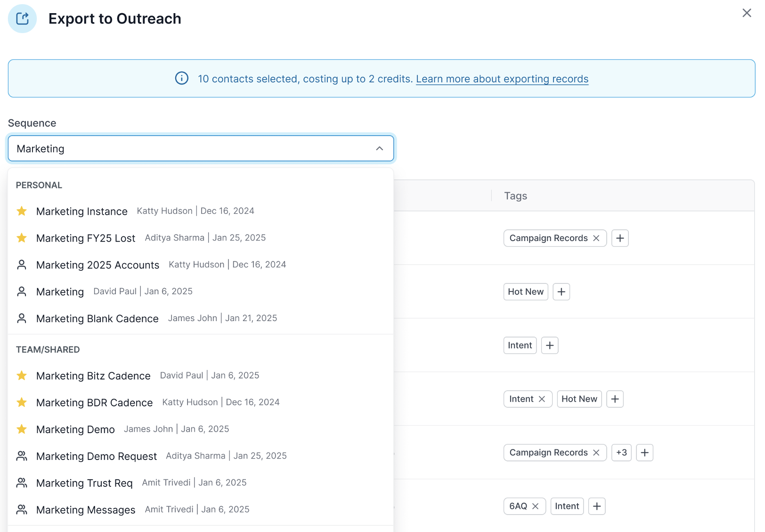Expand the +3 hidden tags badge
This screenshot has width=765, height=532.
621,453
